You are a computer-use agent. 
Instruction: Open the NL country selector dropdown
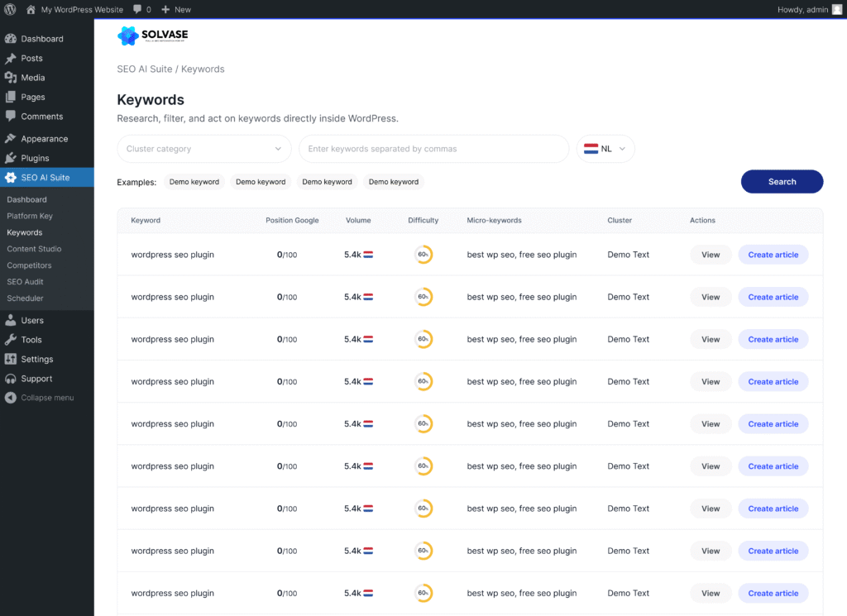(605, 149)
